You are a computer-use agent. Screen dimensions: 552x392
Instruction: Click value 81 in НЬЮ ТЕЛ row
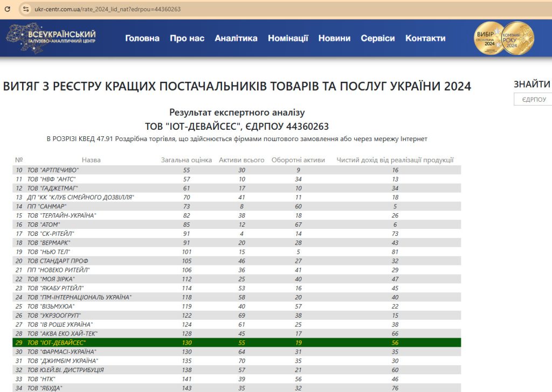click(x=395, y=252)
